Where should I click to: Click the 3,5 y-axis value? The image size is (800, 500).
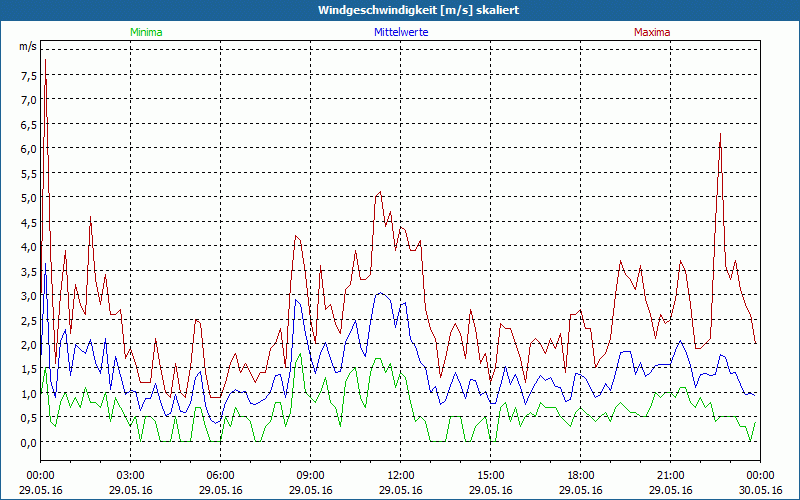(x=29, y=271)
